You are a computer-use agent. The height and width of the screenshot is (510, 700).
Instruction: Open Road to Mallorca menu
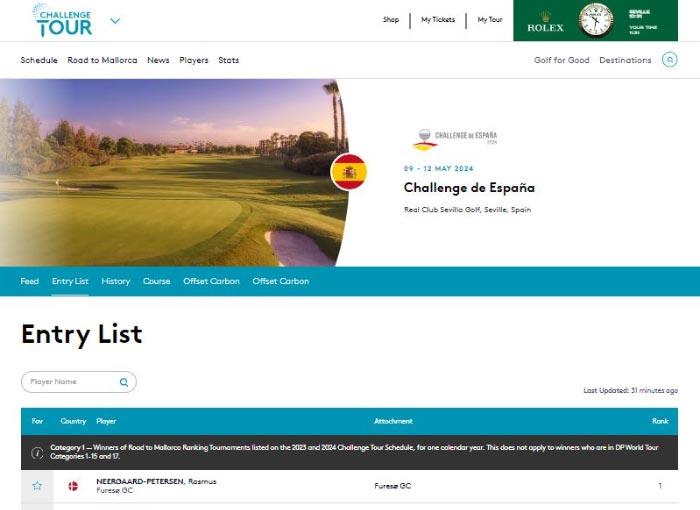click(102, 60)
